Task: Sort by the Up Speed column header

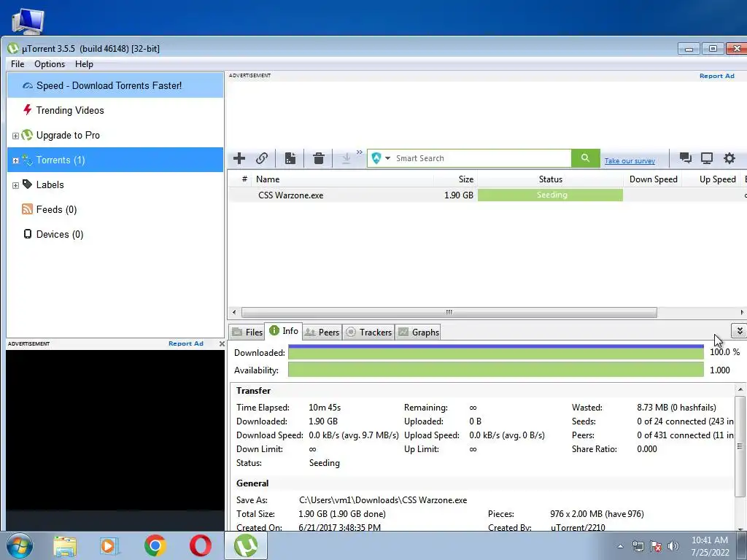Action: coord(712,179)
